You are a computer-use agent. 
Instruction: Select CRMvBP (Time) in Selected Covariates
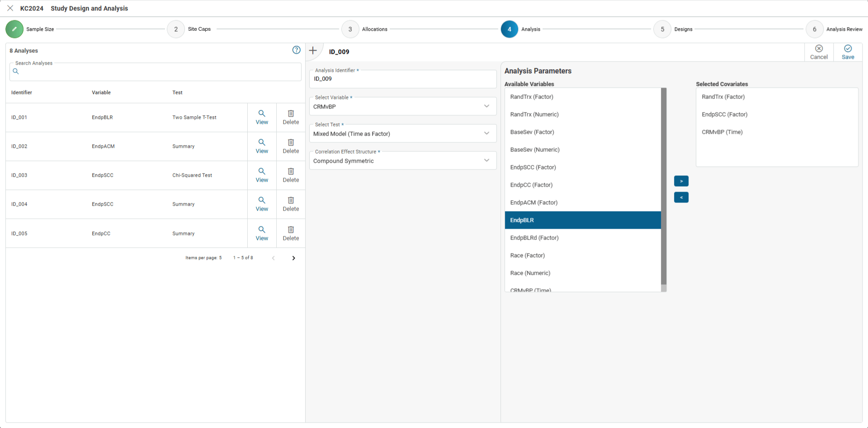click(x=777, y=132)
